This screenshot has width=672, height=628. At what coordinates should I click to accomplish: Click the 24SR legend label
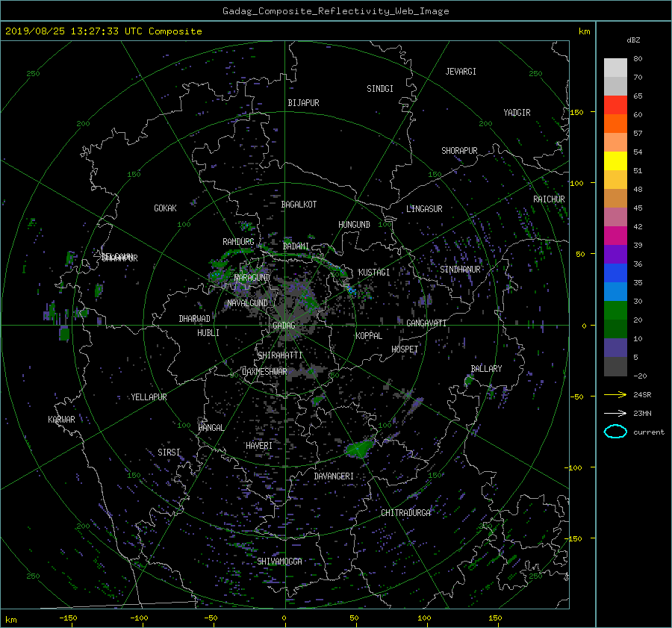642,395
